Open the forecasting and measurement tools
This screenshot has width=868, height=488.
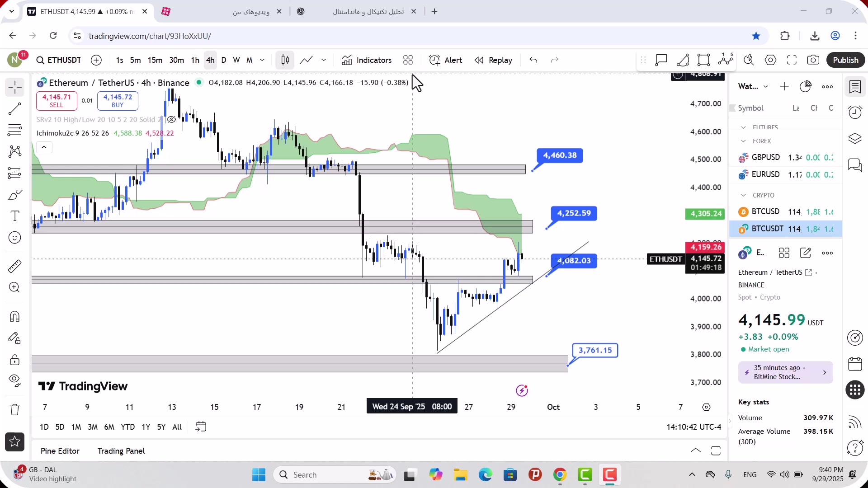15,173
